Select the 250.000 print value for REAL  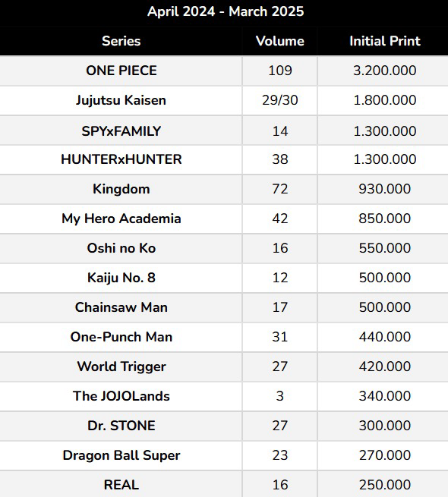tap(384, 485)
